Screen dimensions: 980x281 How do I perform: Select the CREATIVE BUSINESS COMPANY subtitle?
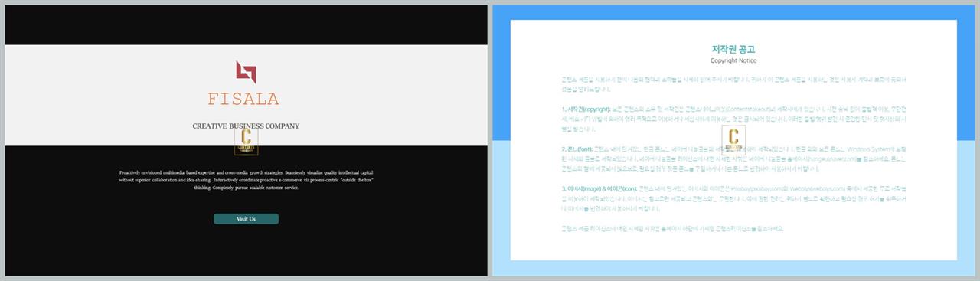tap(246, 126)
